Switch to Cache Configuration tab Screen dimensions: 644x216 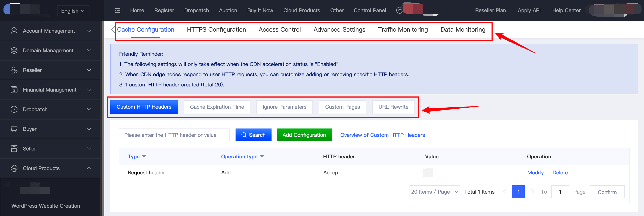coord(145,30)
